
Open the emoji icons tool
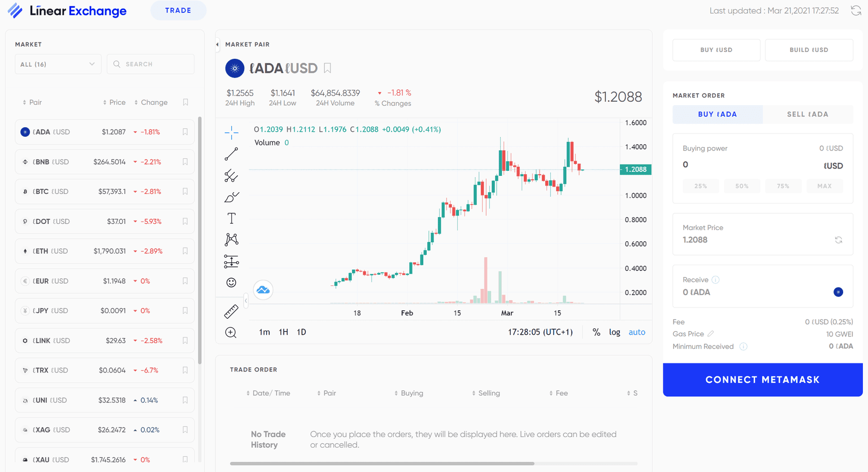pyautogui.click(x=231, y=283)
